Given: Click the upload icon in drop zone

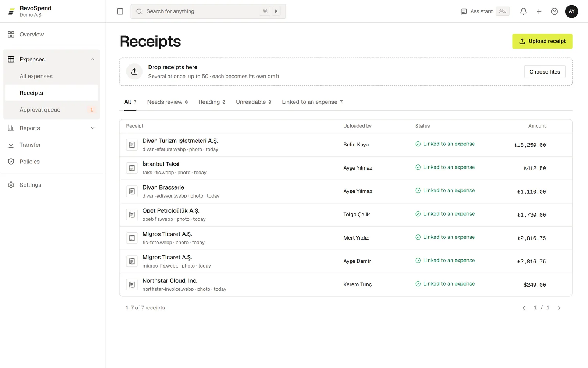Looking at the screenshot, I should point(135,71).
